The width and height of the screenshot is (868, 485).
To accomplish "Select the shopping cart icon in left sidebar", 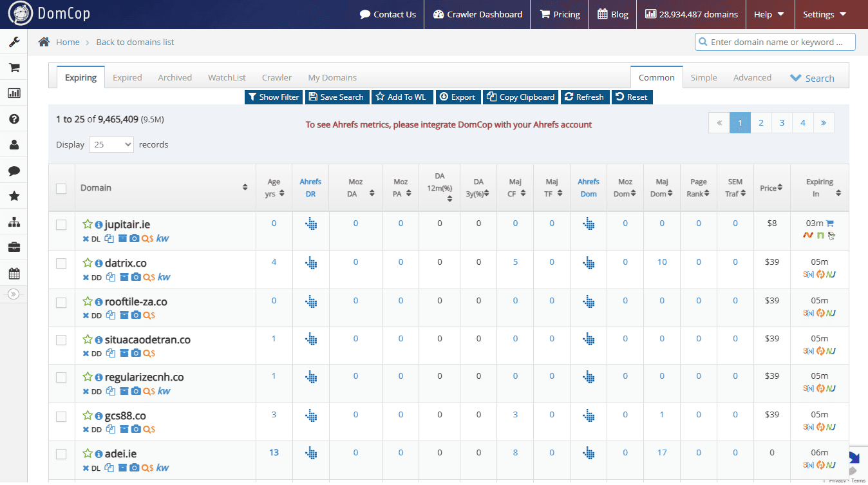I will (x=14, y=67).
